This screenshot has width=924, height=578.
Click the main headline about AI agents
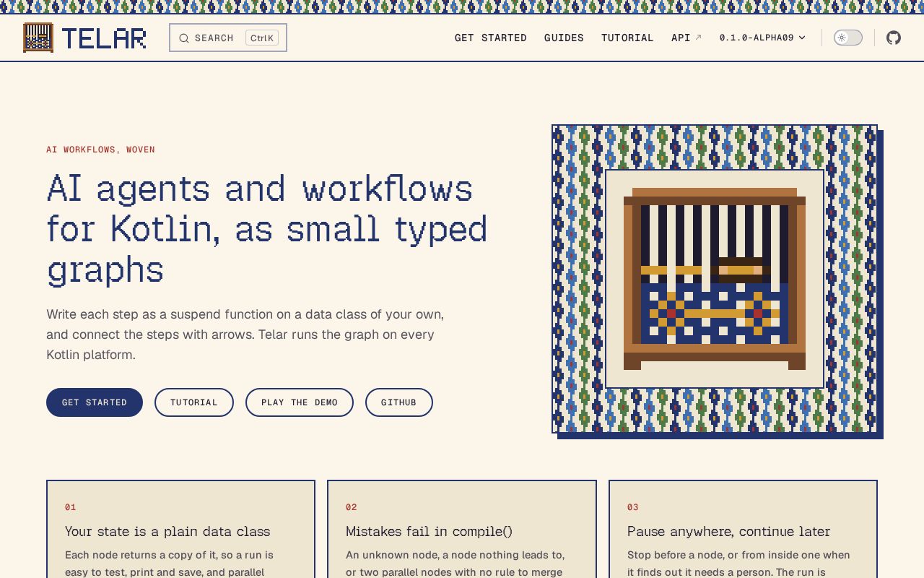[267, 229]
